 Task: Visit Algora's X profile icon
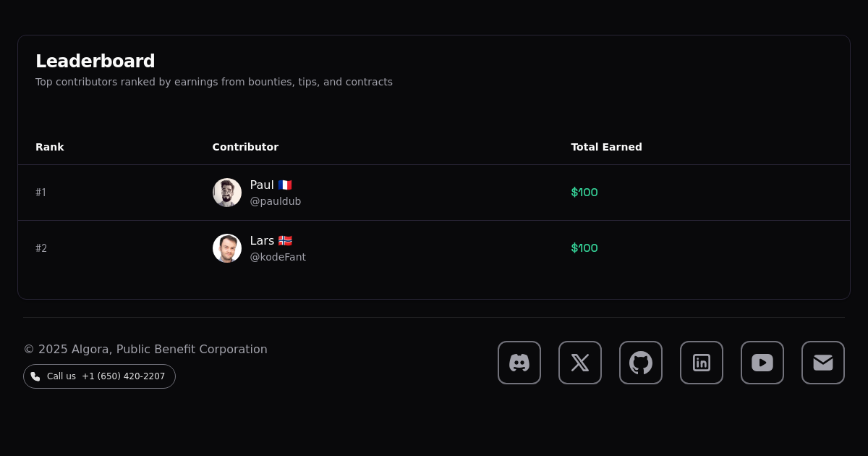click(x=579, y=363)
